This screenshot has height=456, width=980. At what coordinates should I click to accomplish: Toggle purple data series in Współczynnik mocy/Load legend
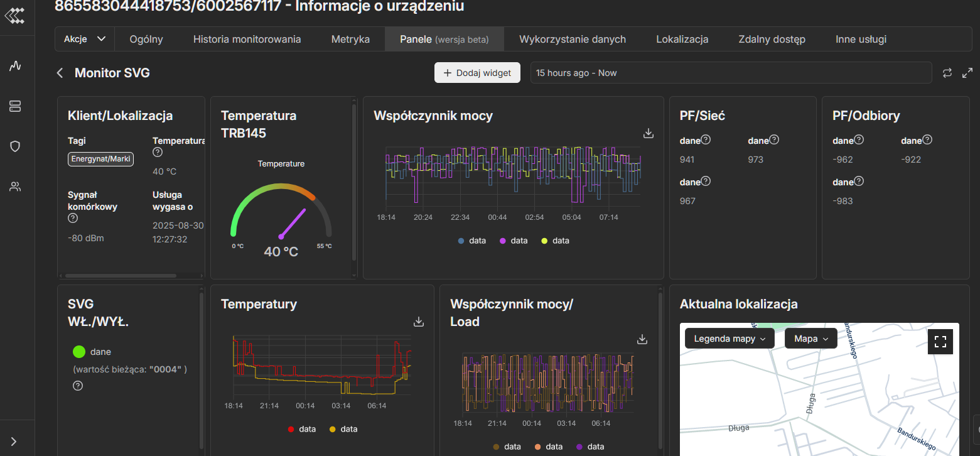590,447
